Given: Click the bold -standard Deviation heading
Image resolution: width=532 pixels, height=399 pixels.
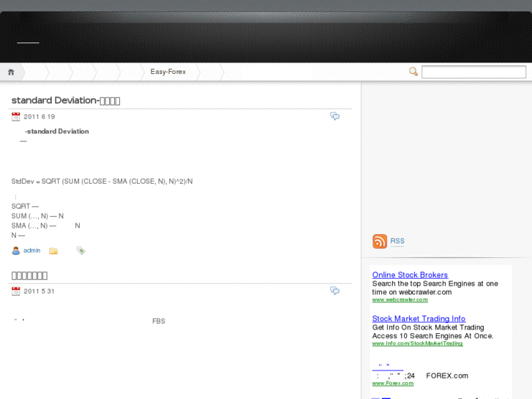Looking at the screenshot, I should tap(56, 132).
